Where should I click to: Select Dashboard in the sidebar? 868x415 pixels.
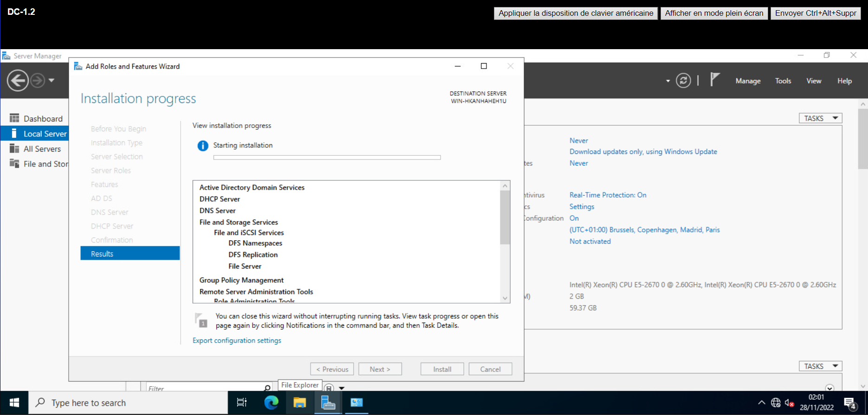pyautogui.click(x=35, y=119)
